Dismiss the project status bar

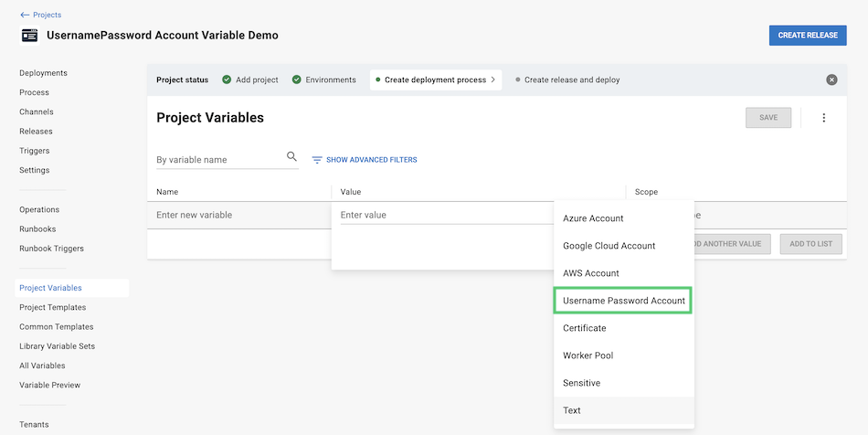tap(831, 80)
